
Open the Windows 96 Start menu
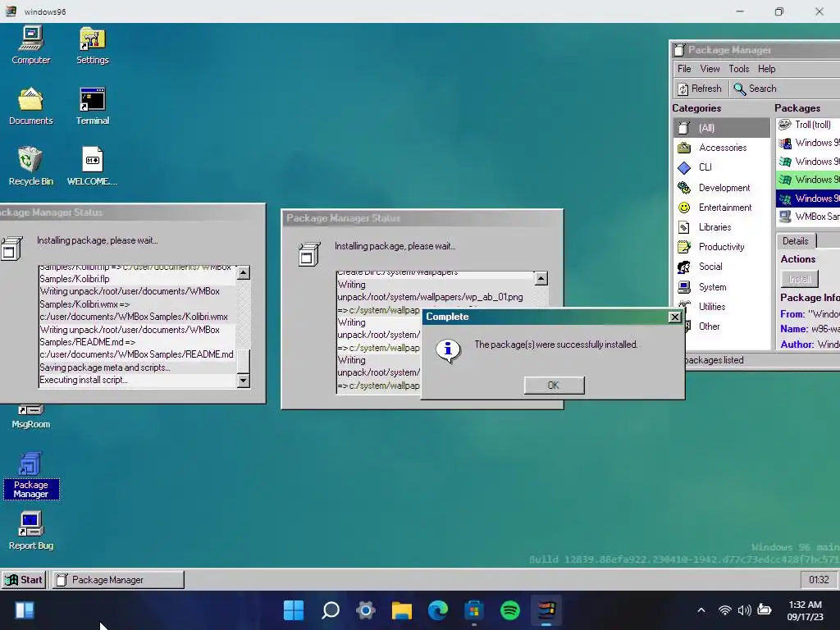(x=24, y=580)
